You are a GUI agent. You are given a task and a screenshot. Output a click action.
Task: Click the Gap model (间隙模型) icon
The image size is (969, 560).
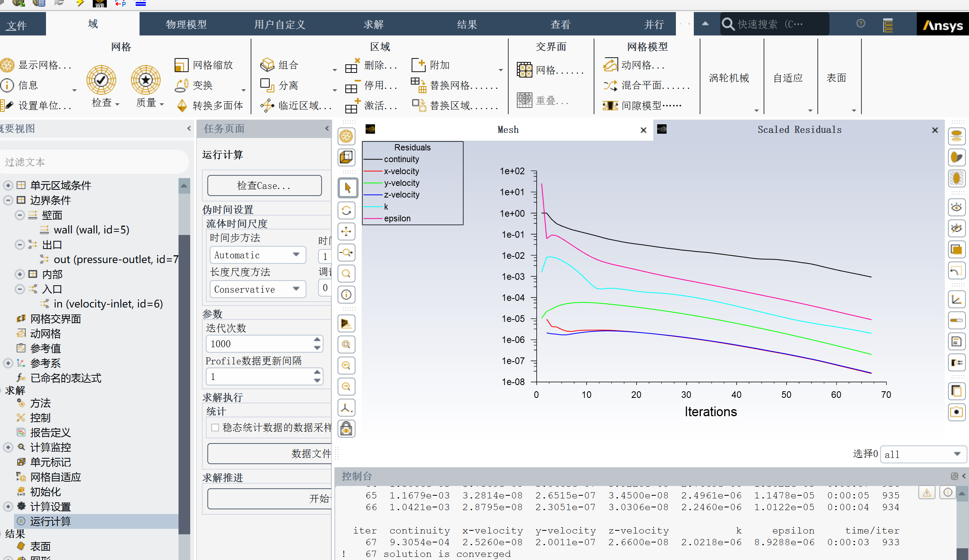pyautogui.click(x=610, y=106)
